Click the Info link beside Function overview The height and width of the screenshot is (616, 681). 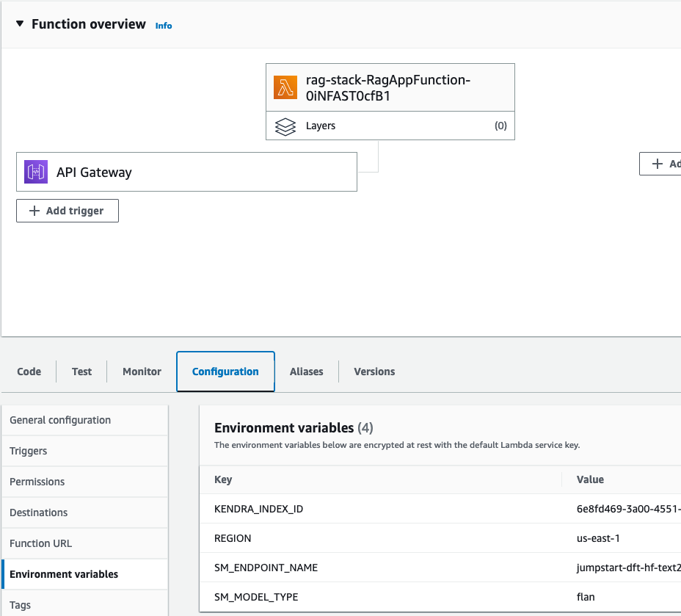coord(163,25)
